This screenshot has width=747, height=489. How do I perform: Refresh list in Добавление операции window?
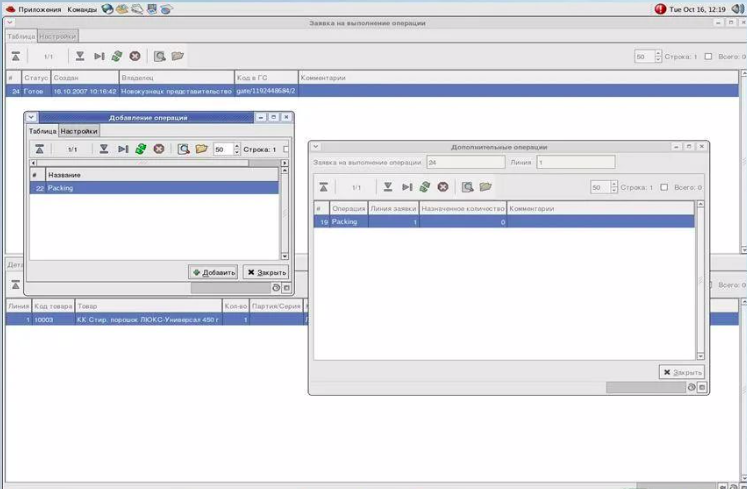click(x=141, y=149)
